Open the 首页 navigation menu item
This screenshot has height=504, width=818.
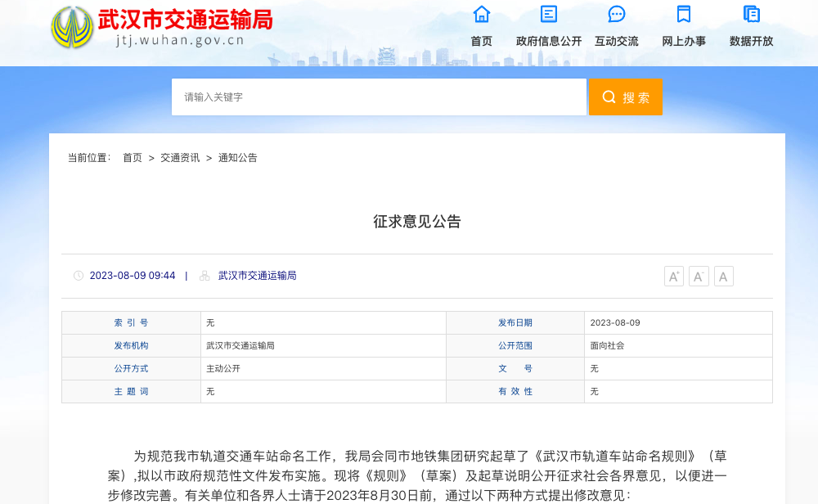[481, 39]
